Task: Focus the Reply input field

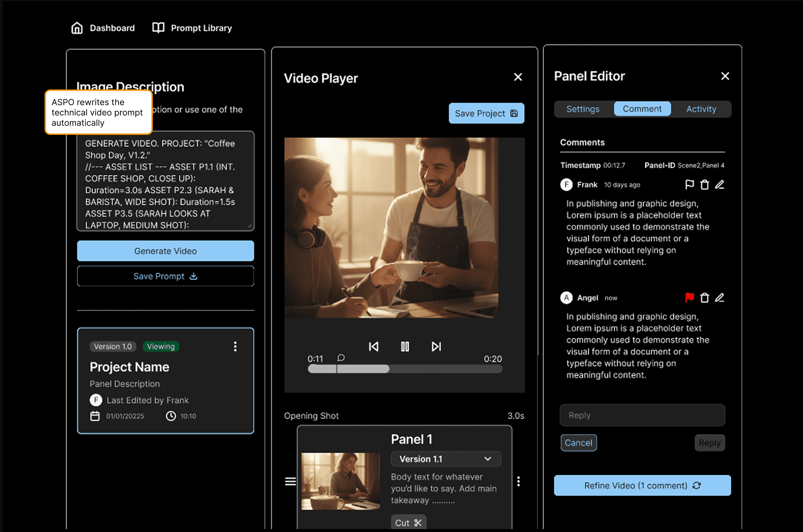Action: (x=642, y=415)
